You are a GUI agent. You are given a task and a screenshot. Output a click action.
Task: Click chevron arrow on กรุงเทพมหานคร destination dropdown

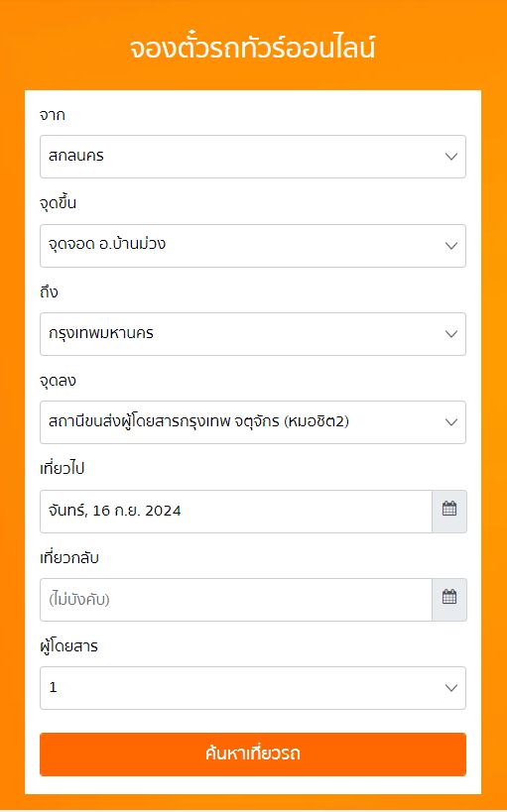[451, 334]
